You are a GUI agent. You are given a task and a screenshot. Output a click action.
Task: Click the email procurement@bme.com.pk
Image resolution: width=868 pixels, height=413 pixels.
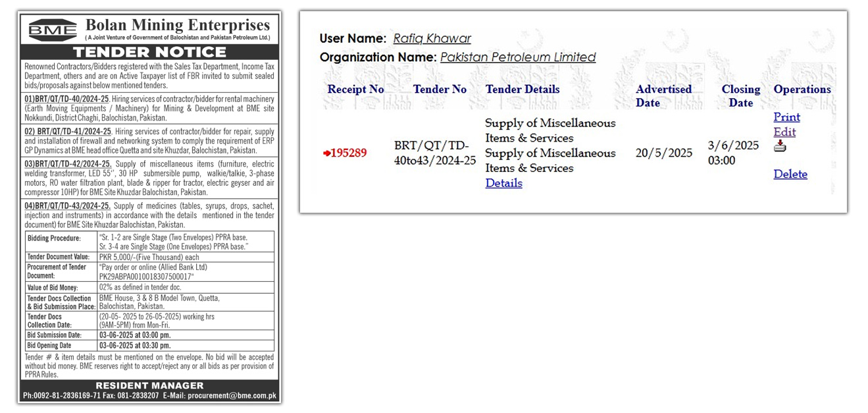232,396
